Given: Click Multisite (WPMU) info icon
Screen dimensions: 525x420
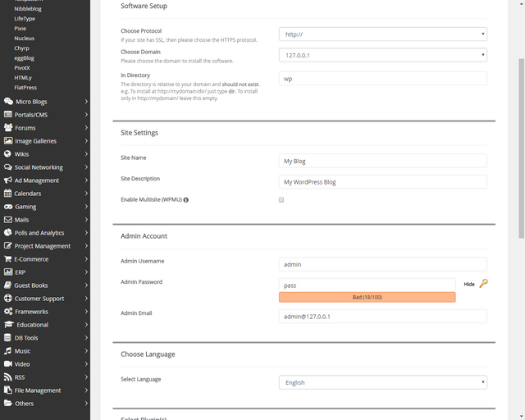Looking at the screenshot, I should point(186,200).
